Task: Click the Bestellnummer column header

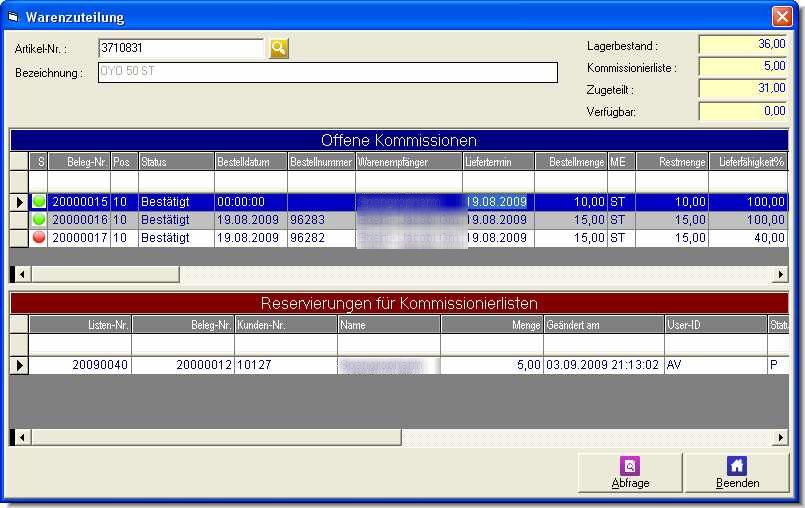Action: pyautogui.click(x=321, y=162)
